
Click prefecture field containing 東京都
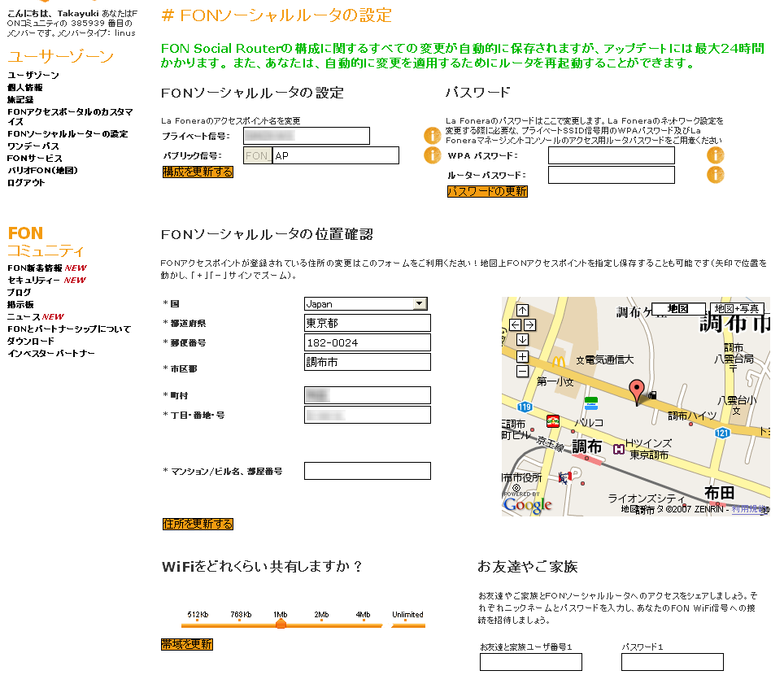[x=367, y=323]
